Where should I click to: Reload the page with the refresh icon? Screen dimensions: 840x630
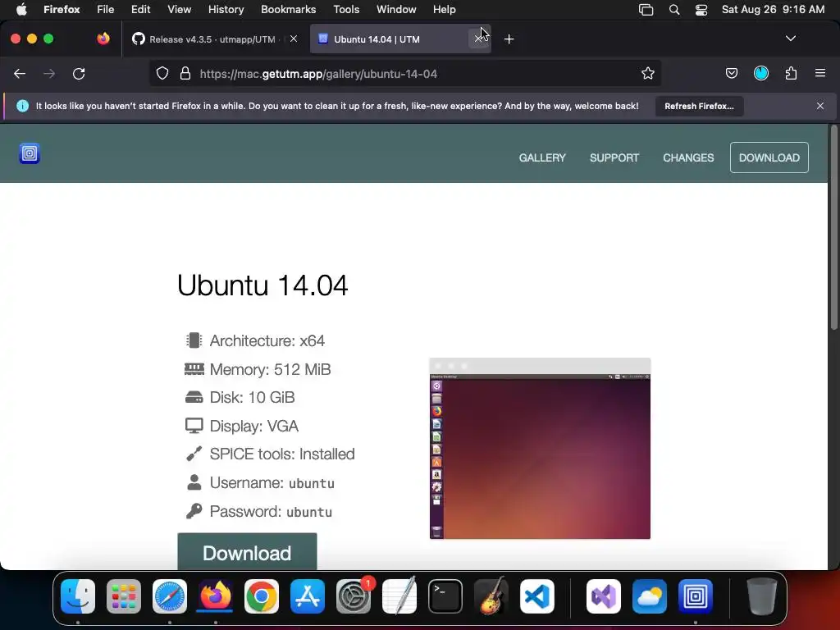click(79, 74)
